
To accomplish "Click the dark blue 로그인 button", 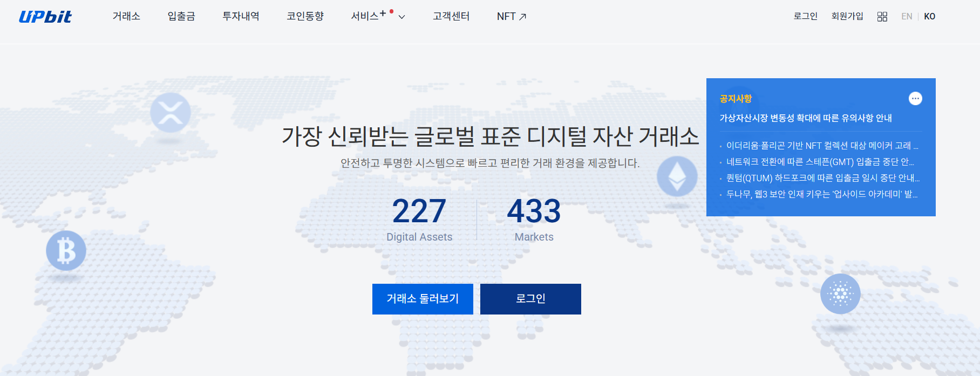I will (x=530, y=299).
